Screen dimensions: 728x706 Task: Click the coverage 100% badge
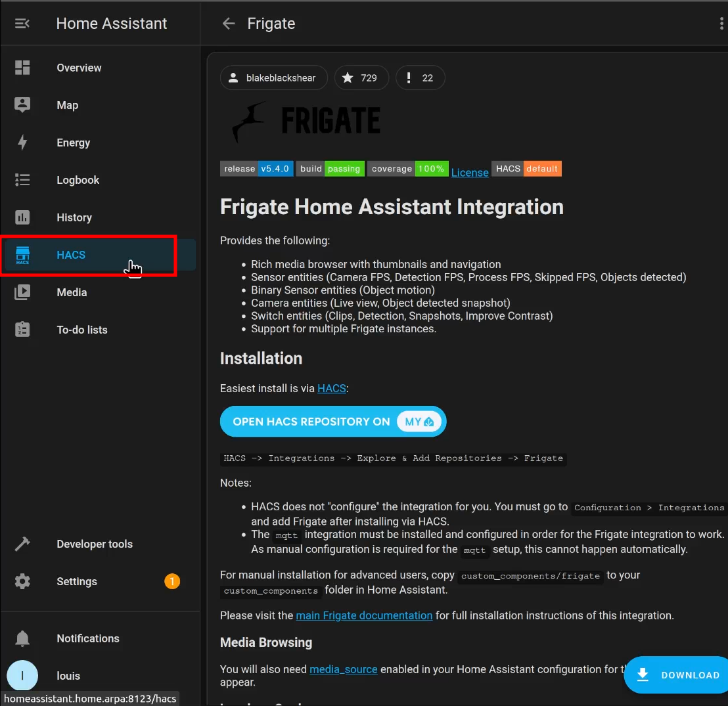click(408, 169)
